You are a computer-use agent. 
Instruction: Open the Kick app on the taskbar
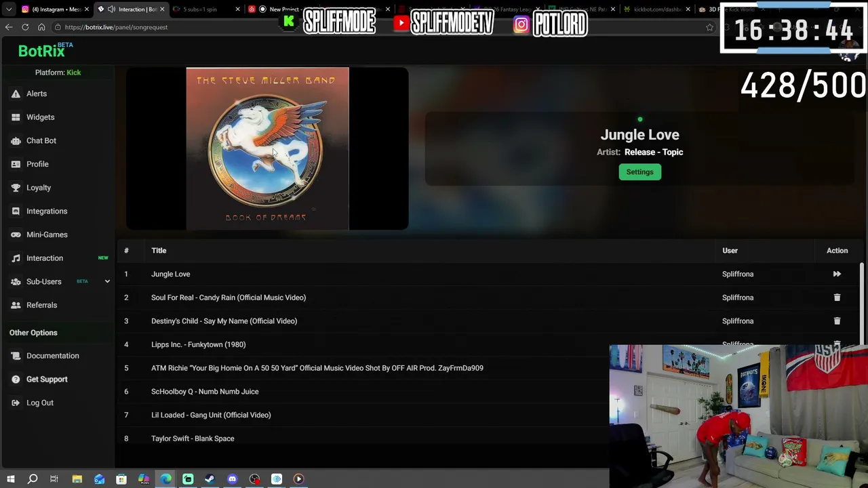click(188, 479)
